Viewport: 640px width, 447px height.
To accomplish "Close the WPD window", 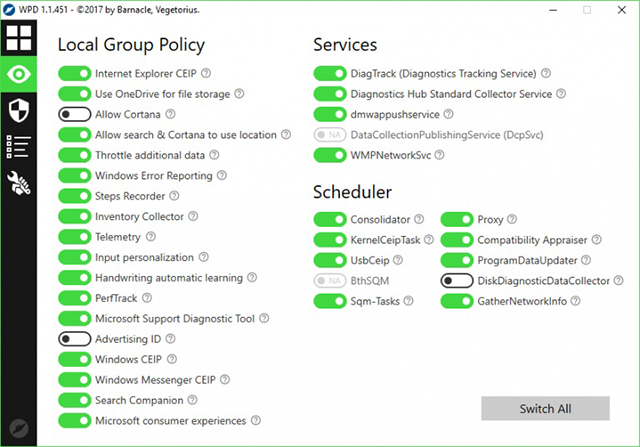I will [622, 10].
